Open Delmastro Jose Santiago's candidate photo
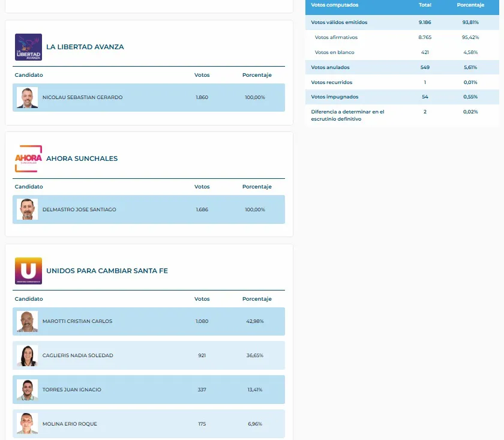 tap(27, 209)
